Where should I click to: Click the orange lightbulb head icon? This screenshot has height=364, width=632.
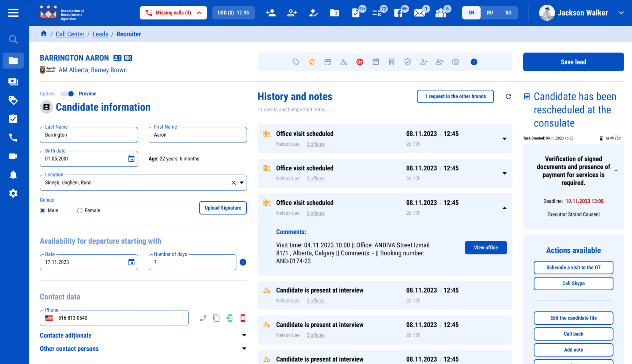[312, 62]
